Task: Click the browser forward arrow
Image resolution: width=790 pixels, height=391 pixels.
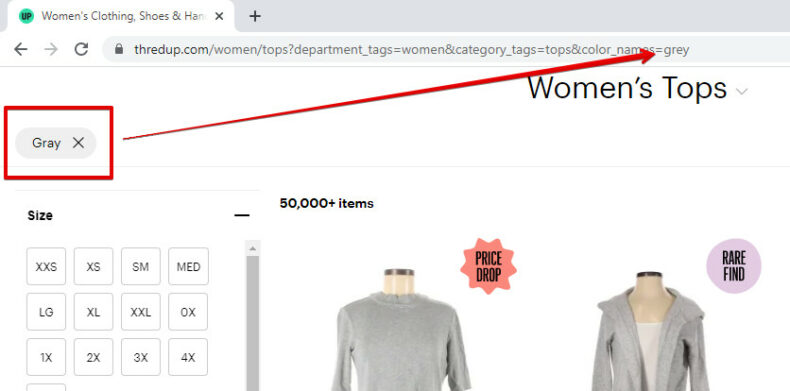Action: 51,49
